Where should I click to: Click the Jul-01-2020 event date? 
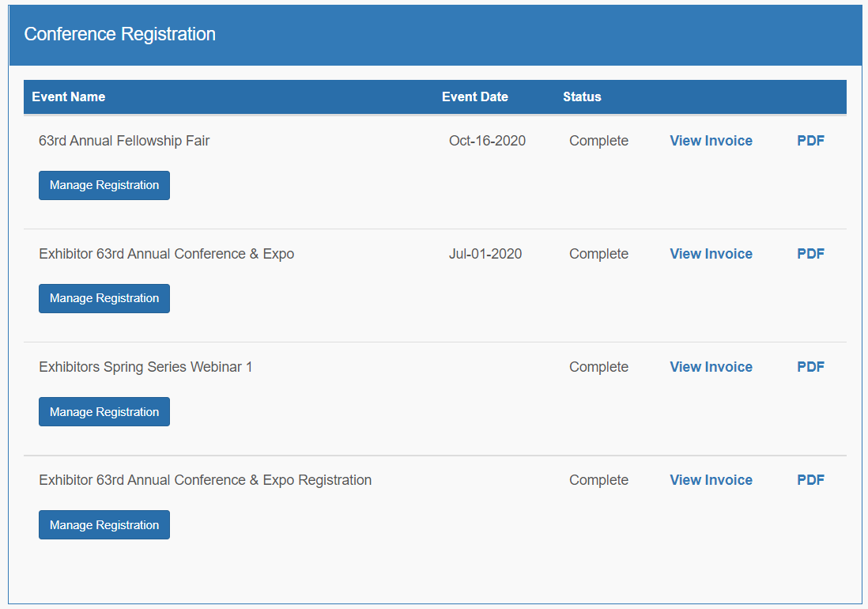(485, 254)
